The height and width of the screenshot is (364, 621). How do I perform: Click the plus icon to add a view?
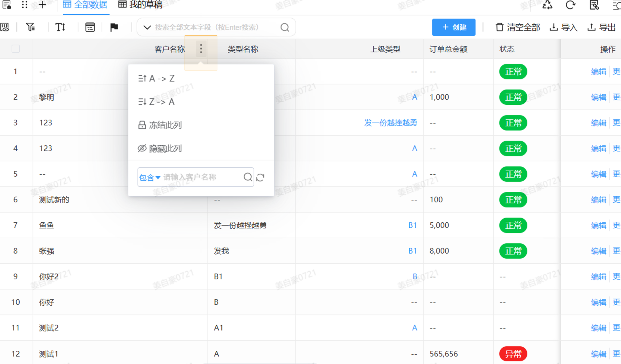click(x=42, y=5)
